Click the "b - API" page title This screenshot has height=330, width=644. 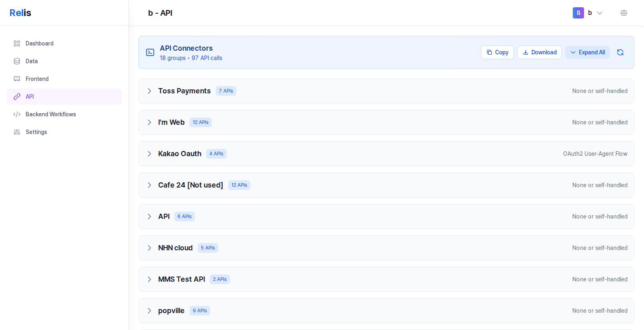[x=160, y=13]
